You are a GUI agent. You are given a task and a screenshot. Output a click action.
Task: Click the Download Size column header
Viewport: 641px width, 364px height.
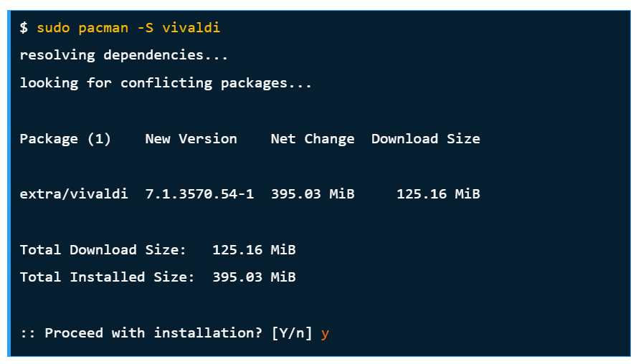[x=425, y=139]
